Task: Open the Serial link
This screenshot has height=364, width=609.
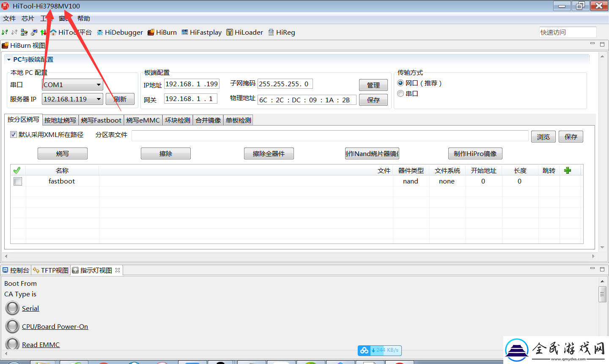Action: click(x=30, y=309)
